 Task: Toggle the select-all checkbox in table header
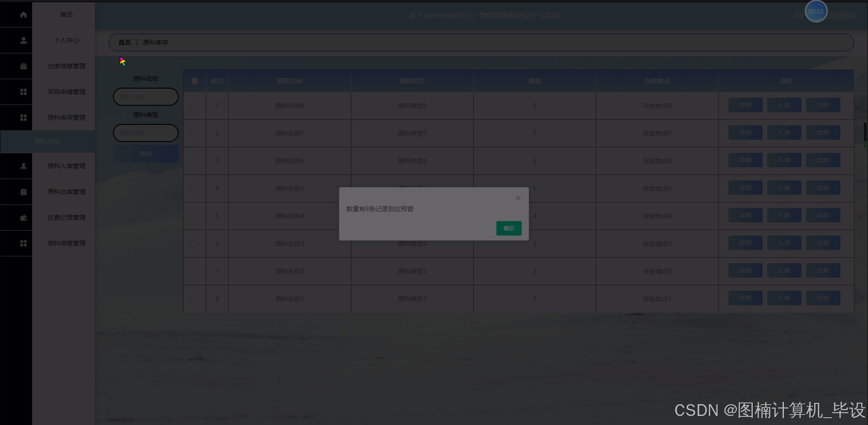194,80
